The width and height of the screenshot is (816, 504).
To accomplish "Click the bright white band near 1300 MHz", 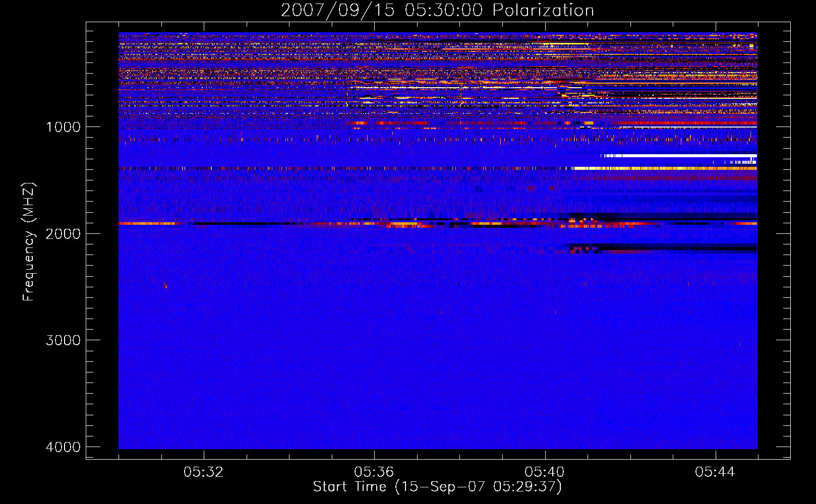I will [679, 156].
